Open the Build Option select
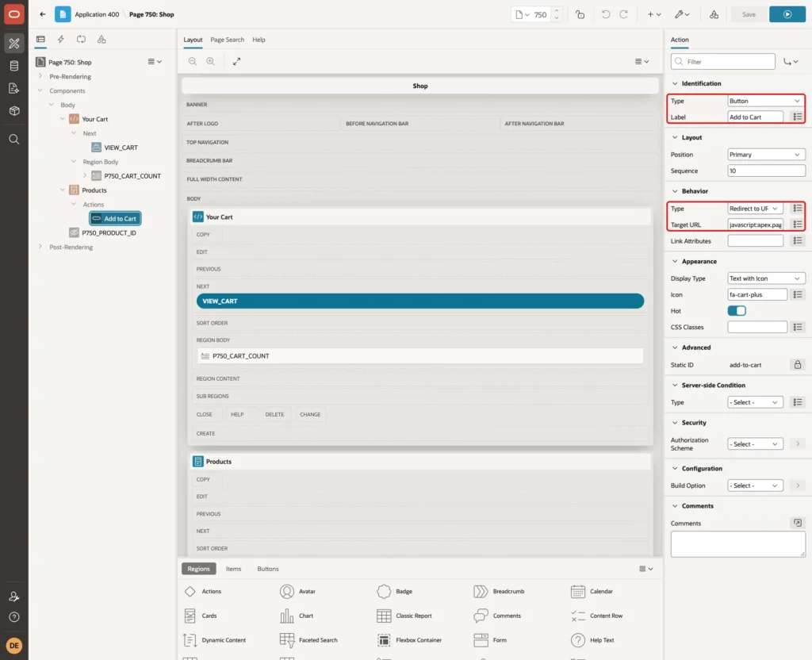812x660 pixels. 755,485
